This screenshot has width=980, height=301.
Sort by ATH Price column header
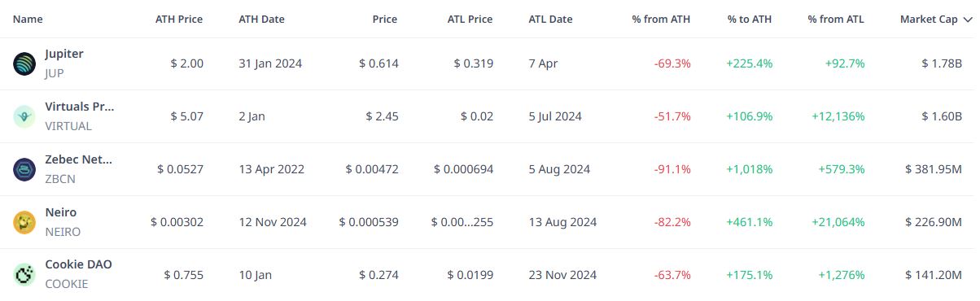[179, 19]
